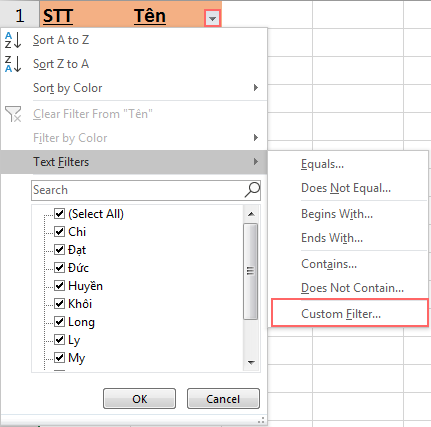Uncheck the Huyền checkbox
This screenshot has height=427, width=431.
point(59,286)
